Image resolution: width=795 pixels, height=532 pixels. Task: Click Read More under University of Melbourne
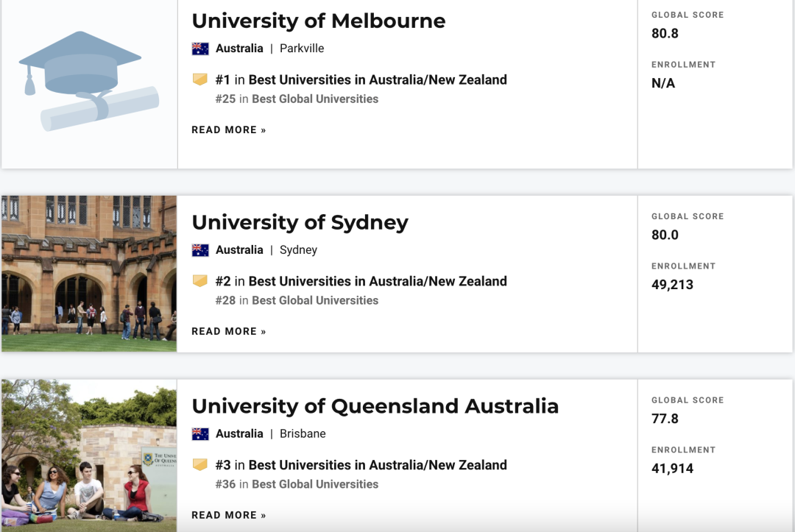tap(229, 130)
